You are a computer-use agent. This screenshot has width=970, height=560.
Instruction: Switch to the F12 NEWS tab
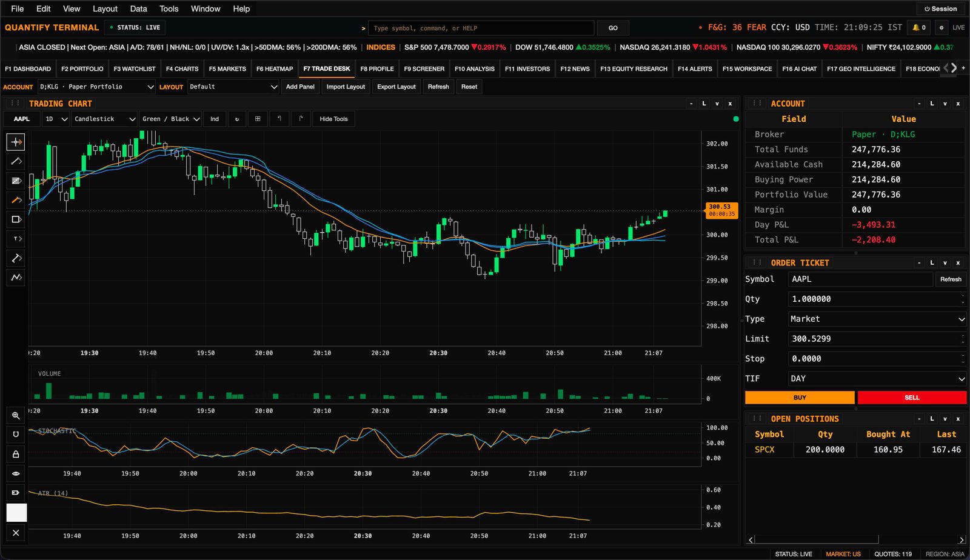tap(575, 68)
